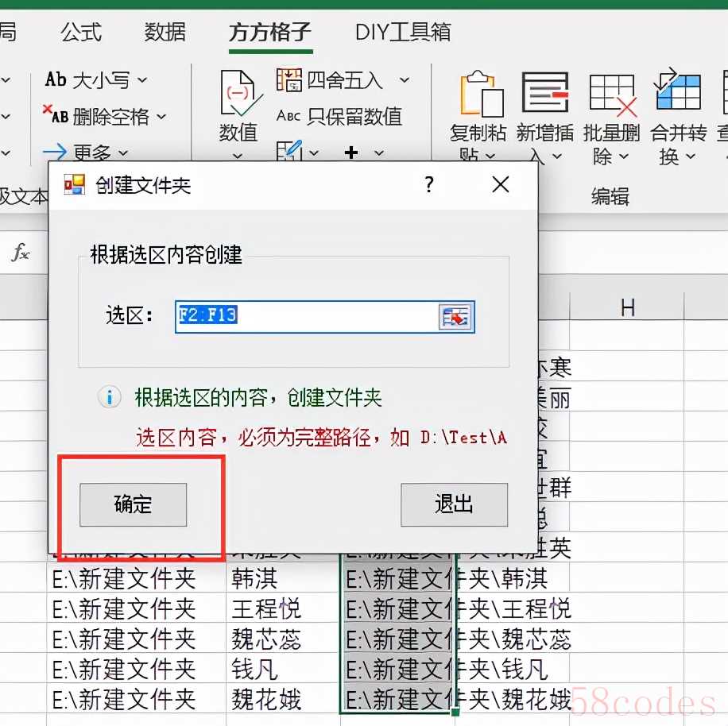This screenshot has width=728, height=726.
Task: Close the 创建文件夹 dialog
Action: point(501,185)
